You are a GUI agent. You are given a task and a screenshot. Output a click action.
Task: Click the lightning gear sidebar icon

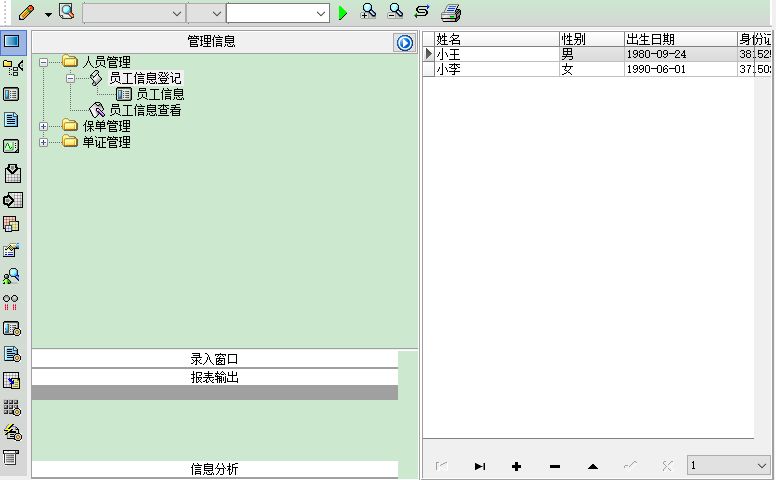pos(13,432)
